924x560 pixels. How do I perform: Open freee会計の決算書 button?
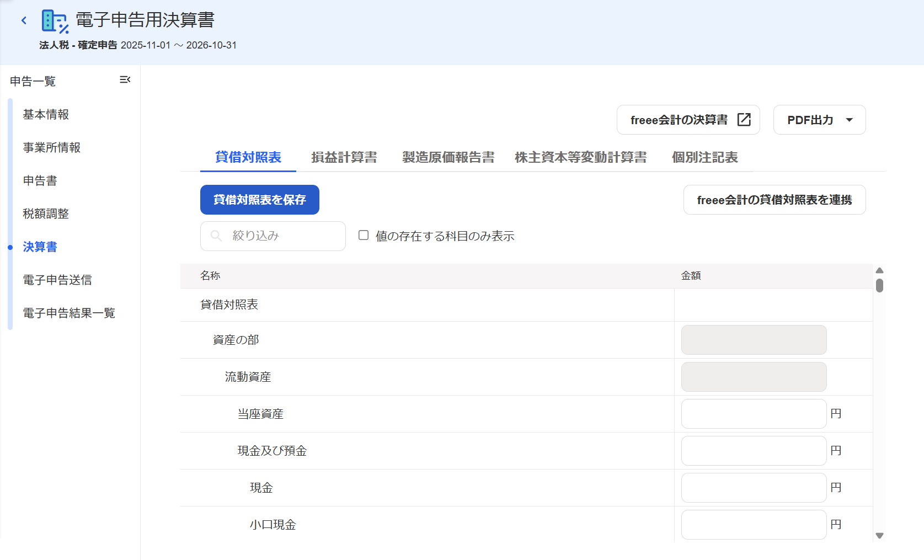point(688,120)
